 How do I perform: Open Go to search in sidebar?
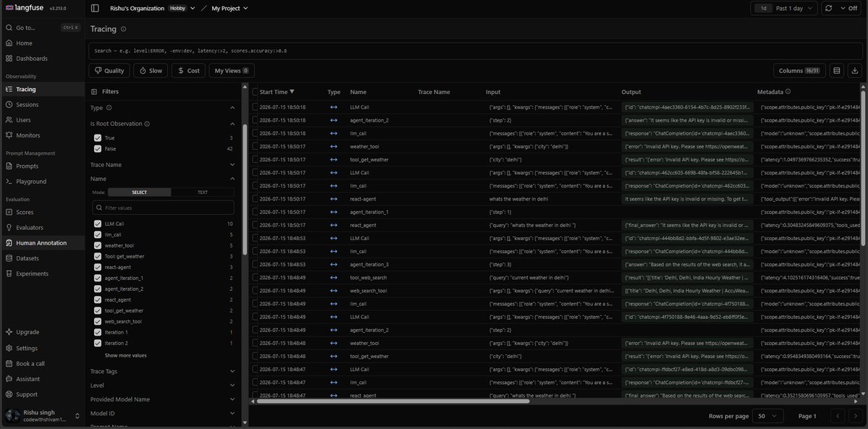pos(43,27)
